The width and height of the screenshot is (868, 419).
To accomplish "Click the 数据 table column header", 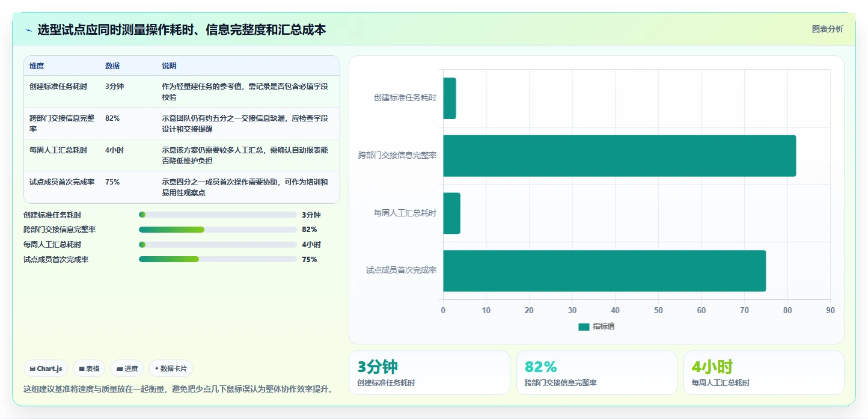I will click(x=112, y=66).
